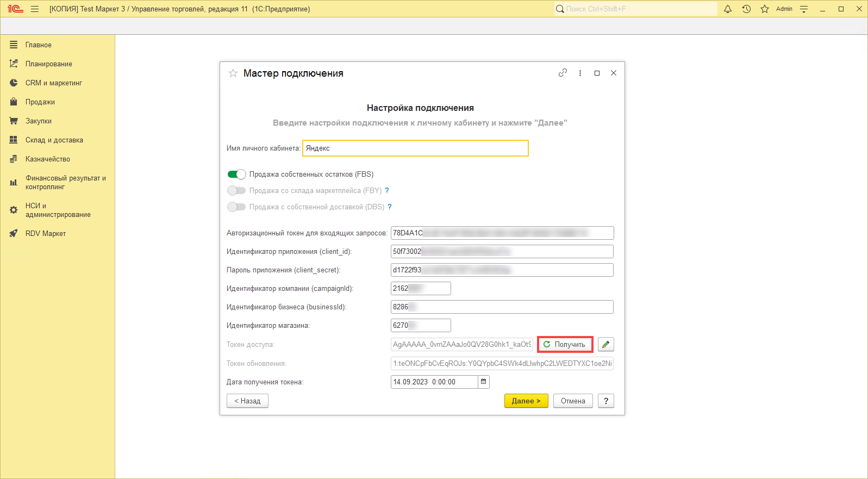868x479 pixels.
Task: Open the history clock icon
Action: [746, 9]
